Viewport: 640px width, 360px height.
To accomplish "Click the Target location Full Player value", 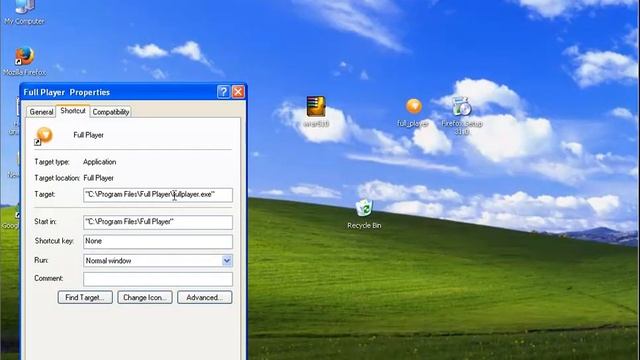I will pos(98,178).
